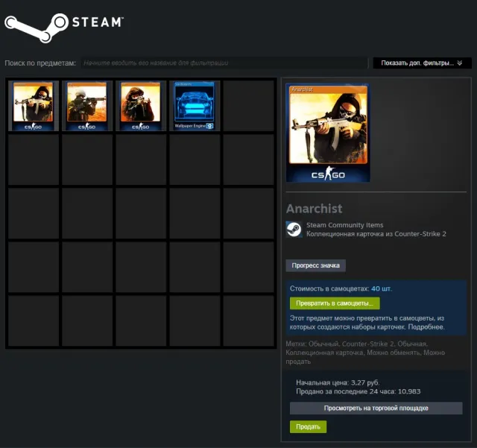Click 'Начальная цена: 3,27 руб.' text
This screenshot has height=448, width=477.
pos(338,382)
